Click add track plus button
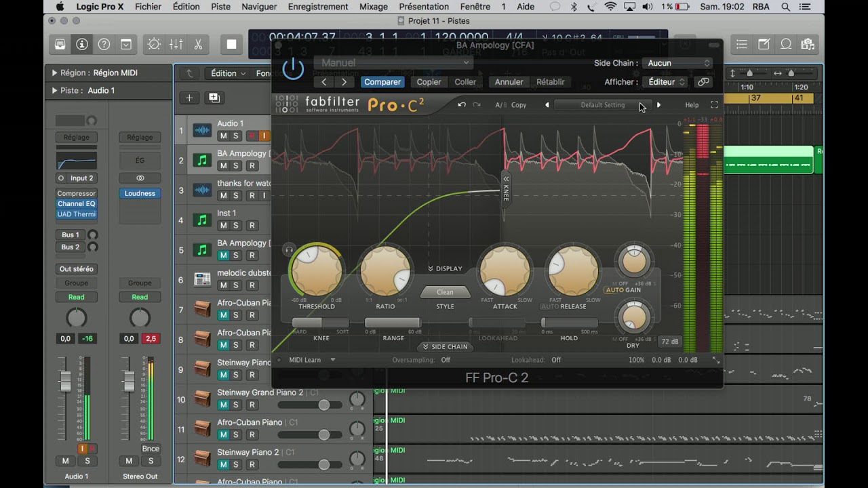 pyautogui.click(x=189, y=98)
